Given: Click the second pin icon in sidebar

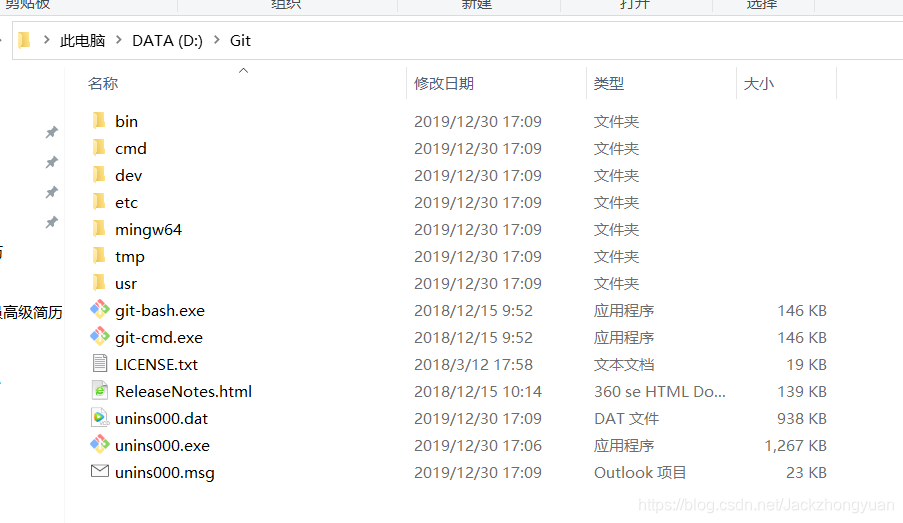Looking at the screenshot, I should (52, 162).
